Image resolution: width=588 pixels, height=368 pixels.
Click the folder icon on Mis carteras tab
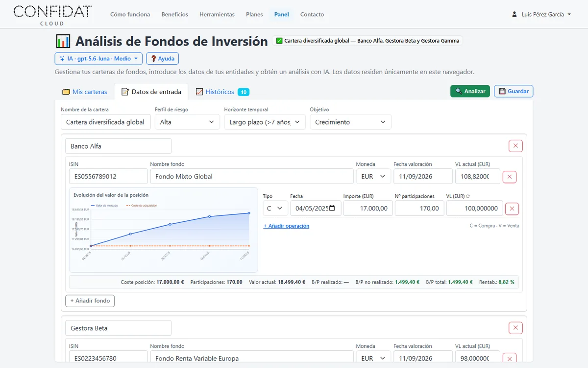[x=66, y=92]
